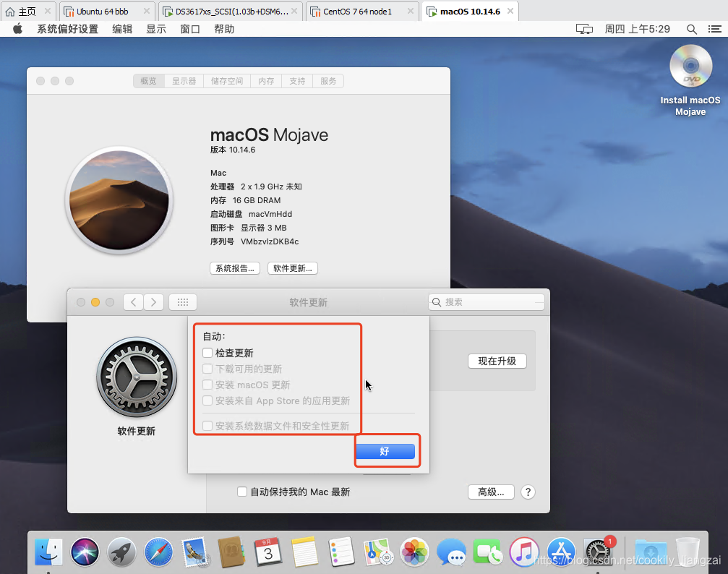The width and height of the screenshot is (728, 574).
Task: Click 好 button to confirm
Action: click(x=385, y=451)
